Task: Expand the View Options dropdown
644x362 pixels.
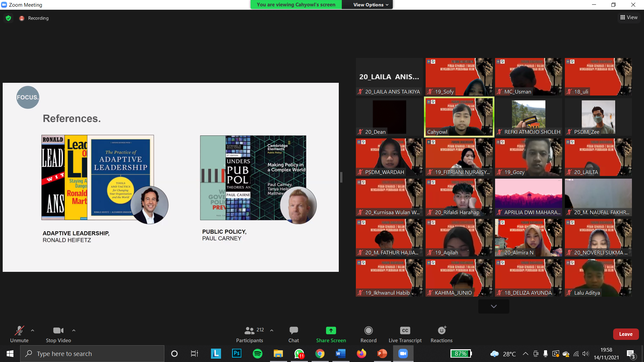Action: (371, 5)
